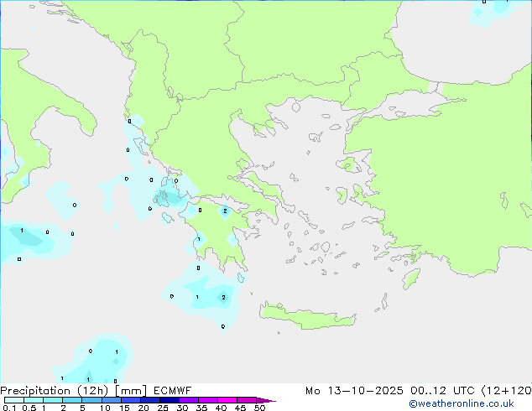Click the '(12+120' forecast offset text
The image size is (532, 411).
tap(507, 391)
